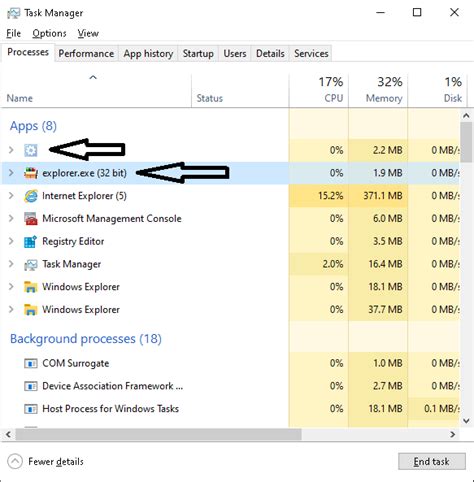Sort by the Name column header
This screenshot has width=474, height=482.
[96, 90]
